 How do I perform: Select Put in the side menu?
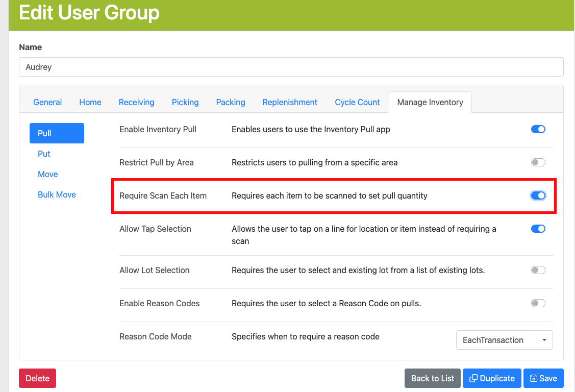[44, 154]
